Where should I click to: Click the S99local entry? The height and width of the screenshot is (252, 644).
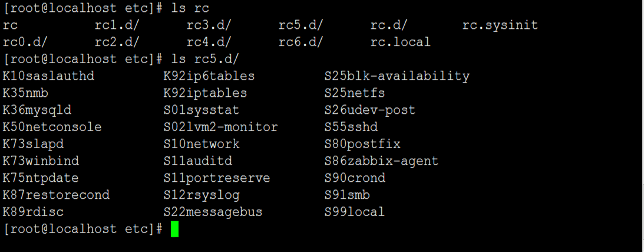[x=354, y=212]
